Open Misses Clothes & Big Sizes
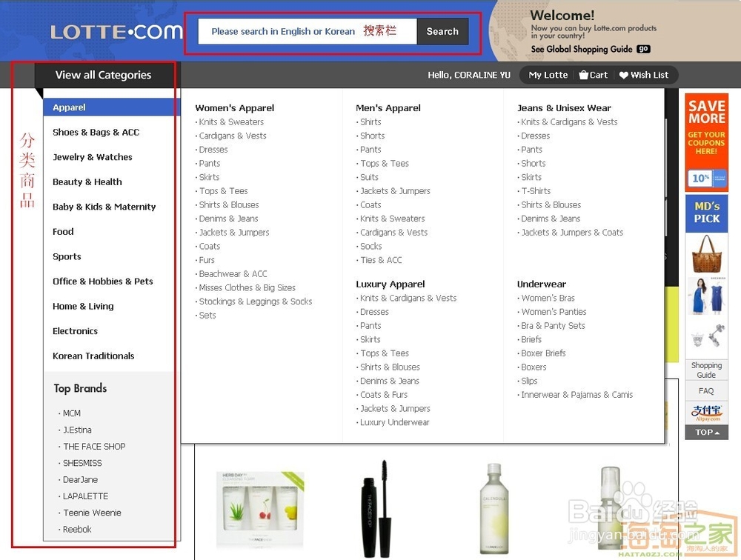 (247, 287)
